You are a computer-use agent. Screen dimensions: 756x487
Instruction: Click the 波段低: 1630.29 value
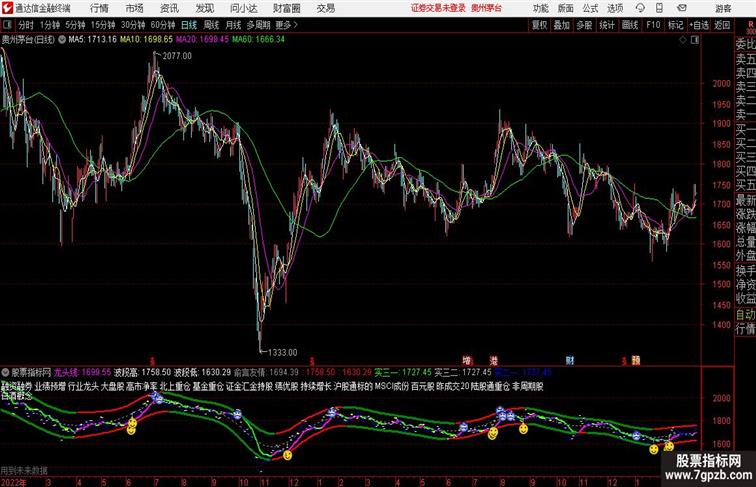coord(202,372)
